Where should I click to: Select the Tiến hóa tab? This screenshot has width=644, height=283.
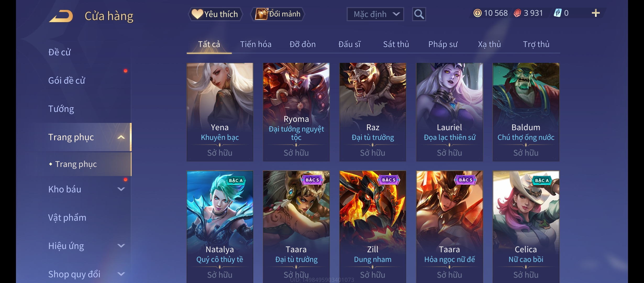point(256,44)
